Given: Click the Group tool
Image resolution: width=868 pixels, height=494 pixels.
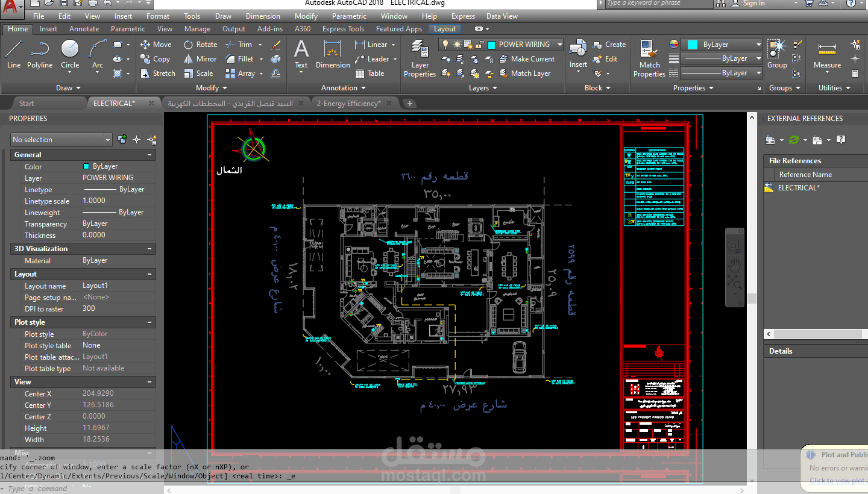Looking at the screenshot, I should coord(777,54).
